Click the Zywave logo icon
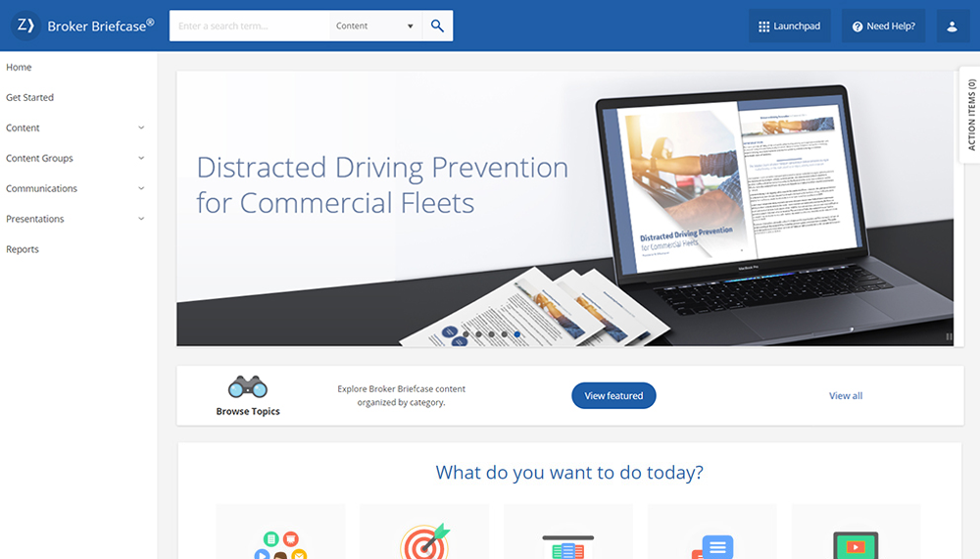 pos(25,25)
